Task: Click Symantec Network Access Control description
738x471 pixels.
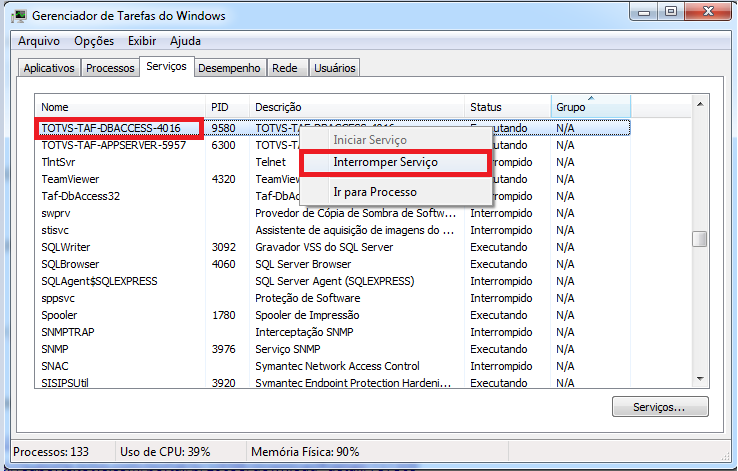Action: (337, 366)
